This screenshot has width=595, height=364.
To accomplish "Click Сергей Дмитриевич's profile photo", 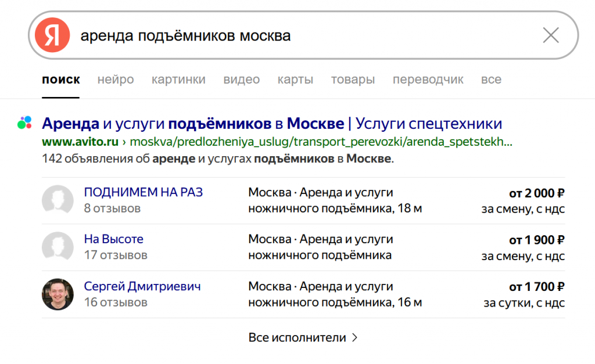I will coord(58,294).
